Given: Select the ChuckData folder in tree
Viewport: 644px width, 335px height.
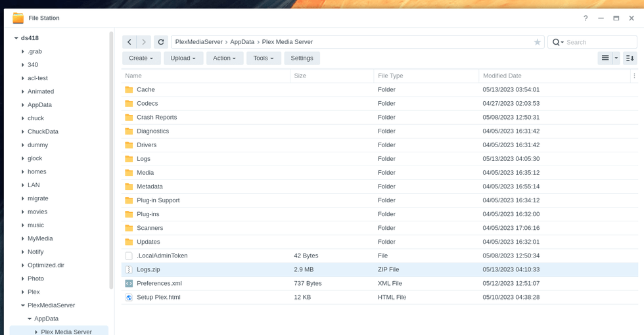Looking at the screenshot, I should (x=43, y=132).
